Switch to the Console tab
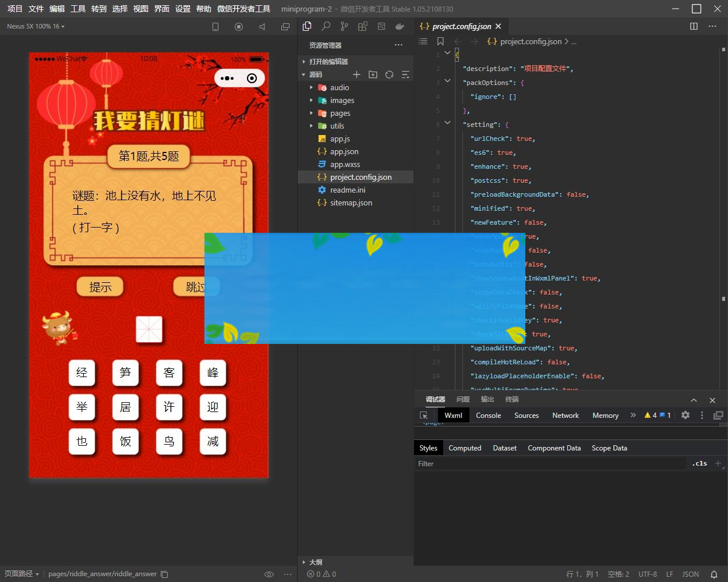The image size is (728, 582). 488,415
